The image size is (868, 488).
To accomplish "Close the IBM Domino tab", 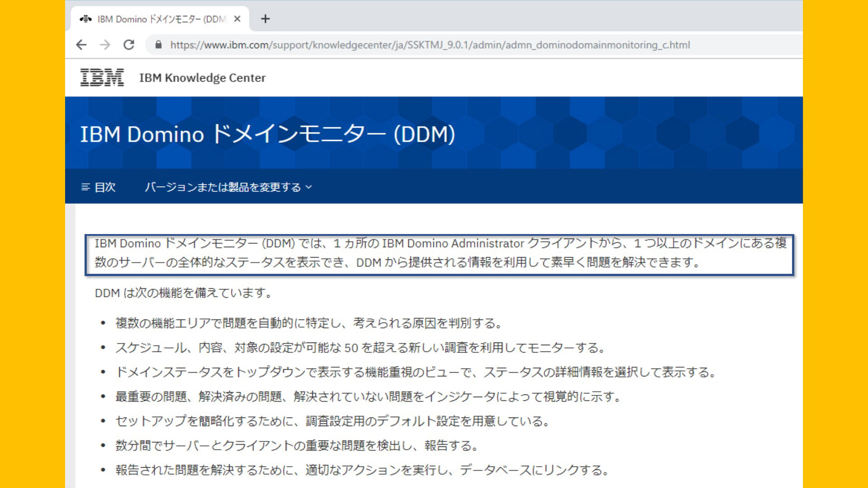I will 237,19.
